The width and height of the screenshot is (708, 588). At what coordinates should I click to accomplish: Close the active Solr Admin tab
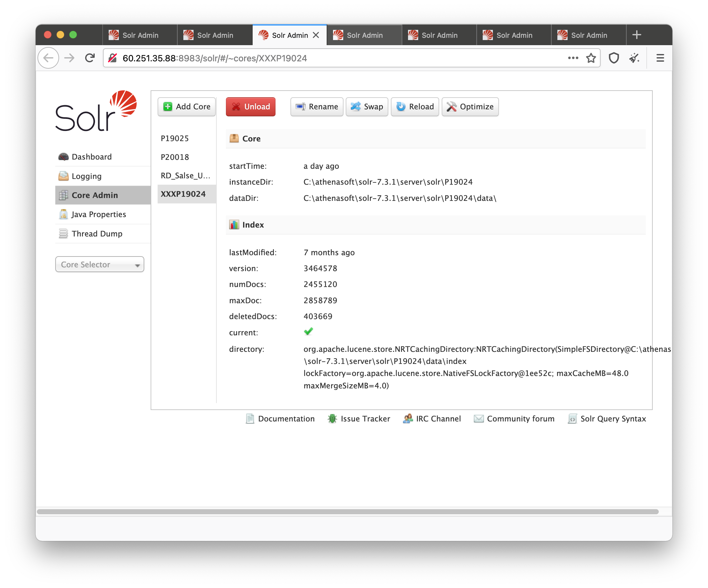[316, 35]
